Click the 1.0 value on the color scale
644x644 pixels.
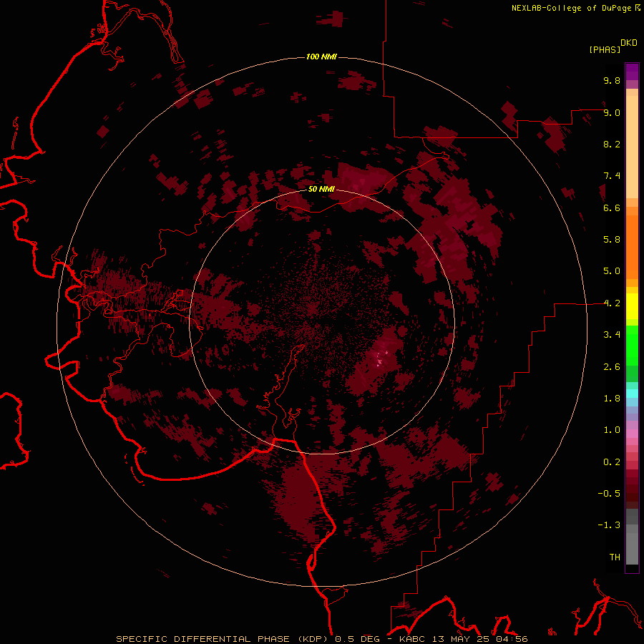(612, 430)
